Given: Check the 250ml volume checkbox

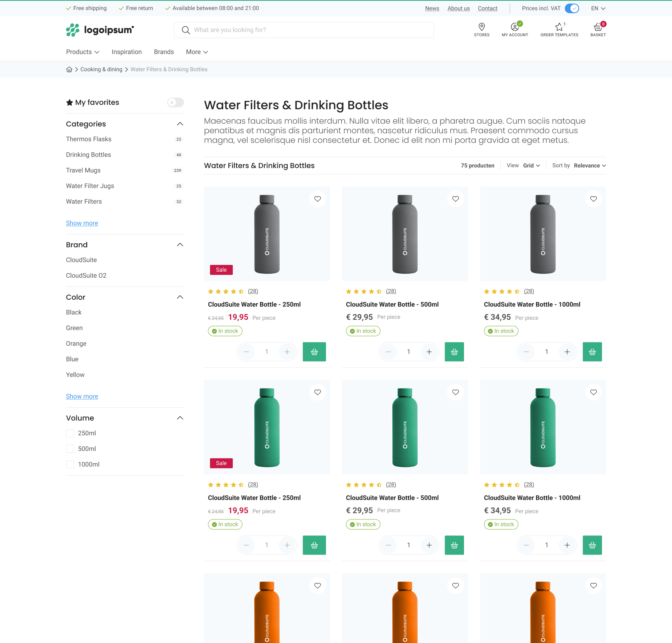Looking at the screenshot, I should [x=70, y=433].
